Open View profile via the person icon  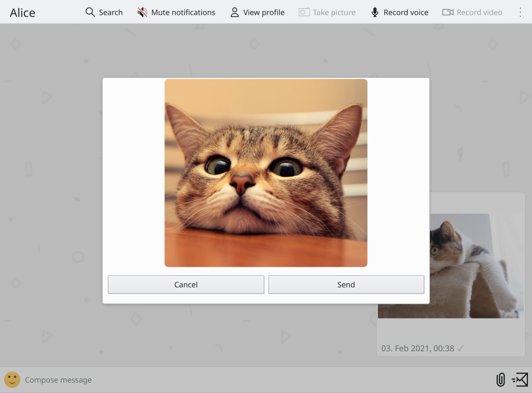234,12
